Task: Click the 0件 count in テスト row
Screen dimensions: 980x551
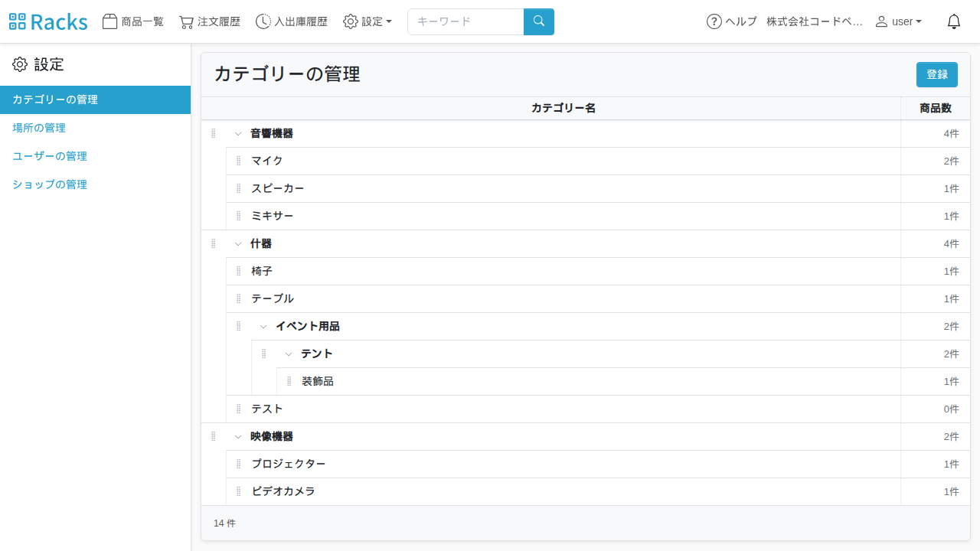Action: tap(951, 409)
